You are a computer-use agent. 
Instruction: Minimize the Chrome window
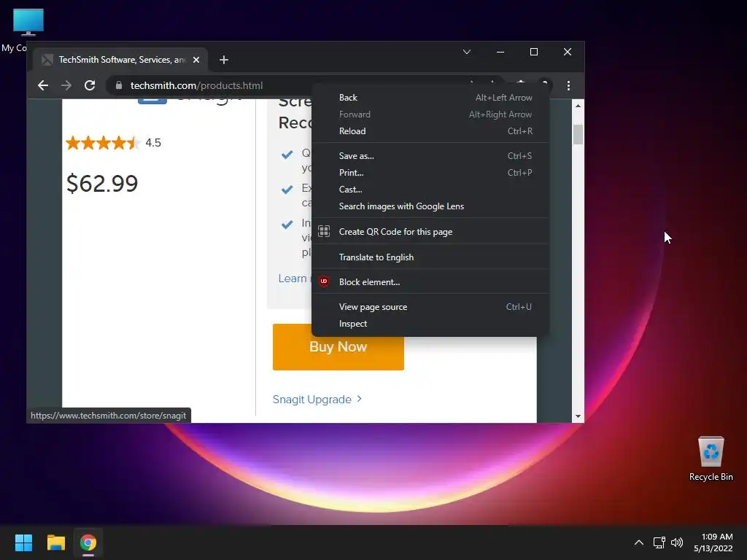click(x=500, y=52)
